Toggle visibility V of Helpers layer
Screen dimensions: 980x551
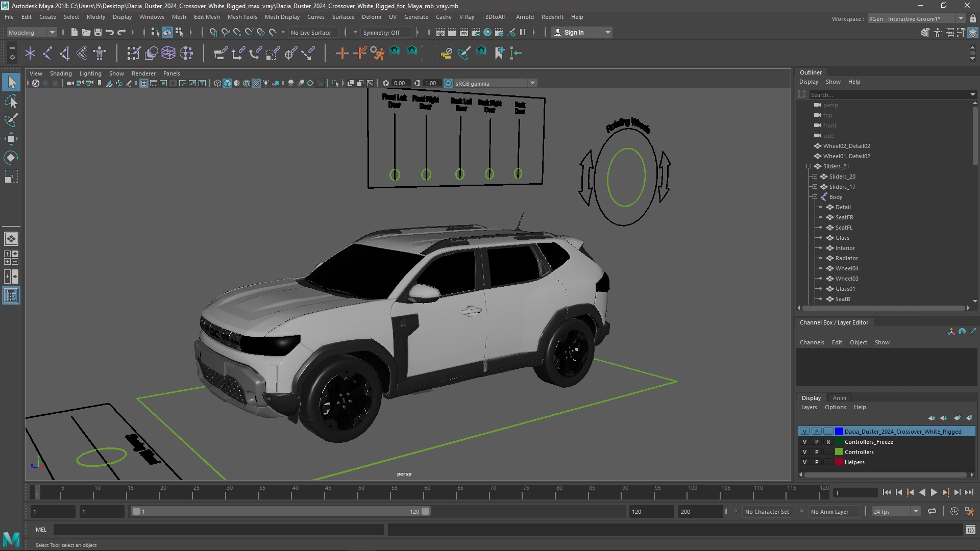(805, 462)
